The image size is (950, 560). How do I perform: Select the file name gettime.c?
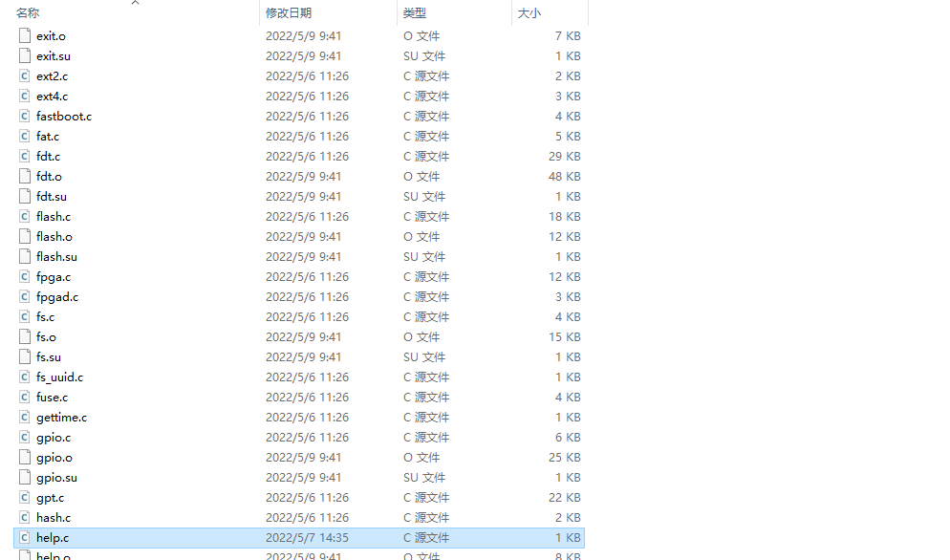coord(62,417)
